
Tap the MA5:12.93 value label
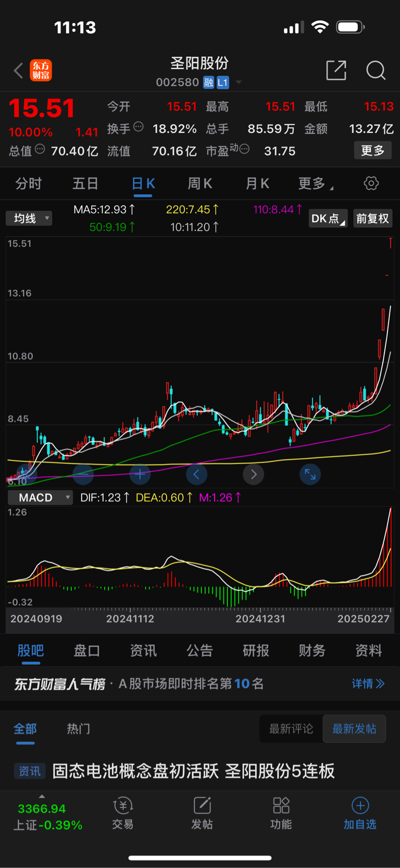coord(104,210)
